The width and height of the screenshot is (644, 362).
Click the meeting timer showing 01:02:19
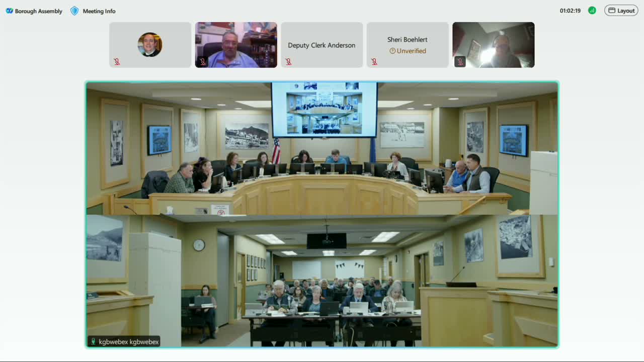570,11
